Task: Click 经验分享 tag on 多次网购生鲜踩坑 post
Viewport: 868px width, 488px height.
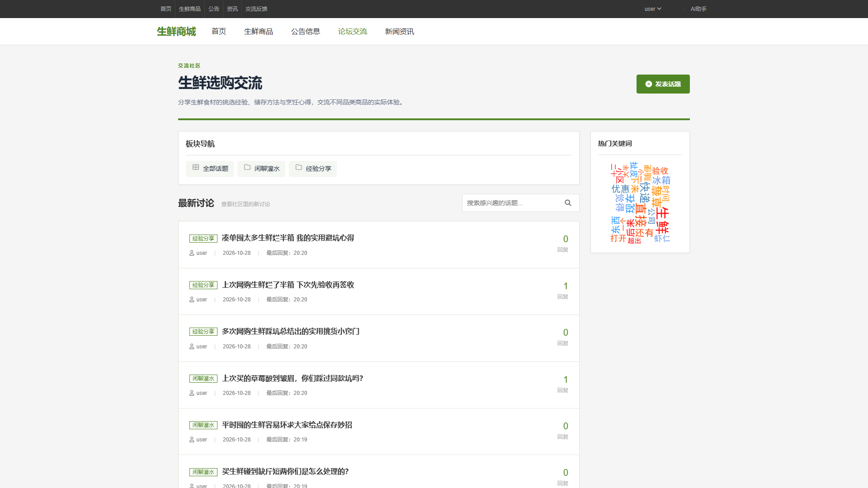Action: 203,332
